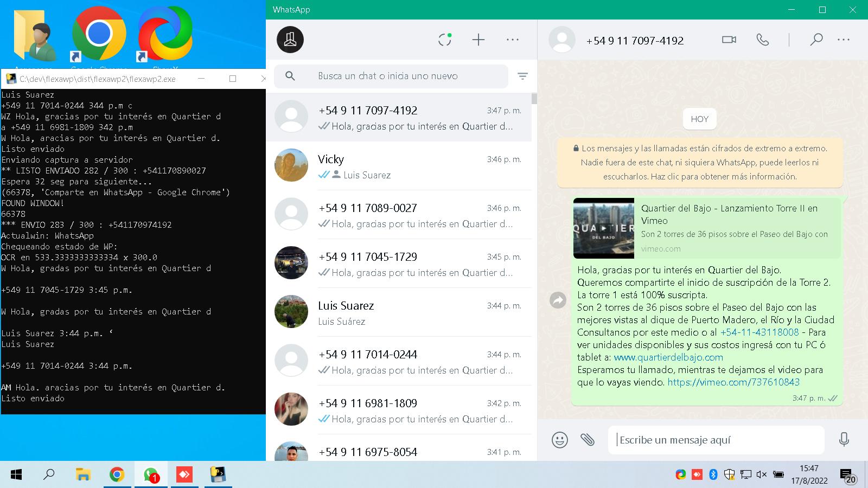Image resolution: width=868 pixels, height=488 pixels.
Task: Open my WhatsApp profile picture
Action: point(290,40)
